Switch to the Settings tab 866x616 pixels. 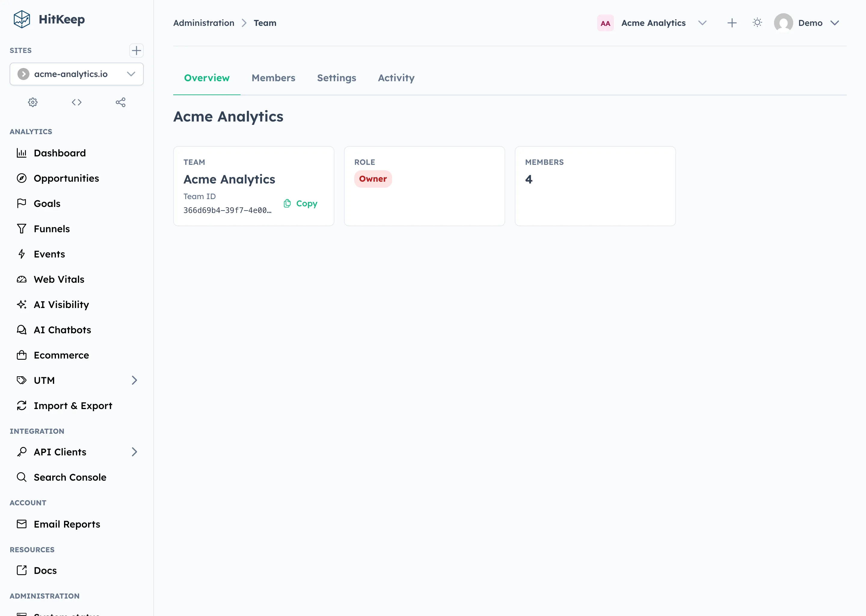pyautogui.click(x=337, y=78)
